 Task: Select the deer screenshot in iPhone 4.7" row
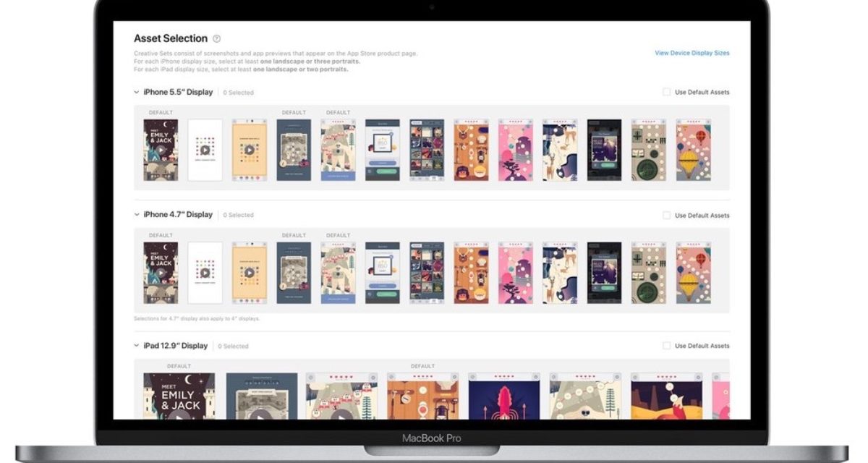tap(560, 273)
